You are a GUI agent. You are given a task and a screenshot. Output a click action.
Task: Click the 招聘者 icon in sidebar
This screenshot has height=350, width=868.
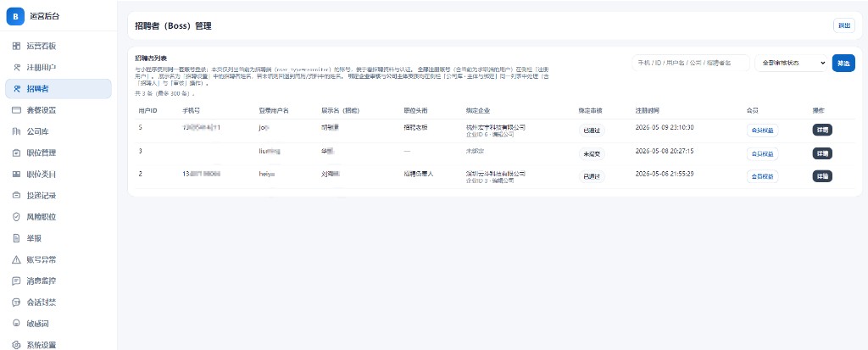pyautogui.click(x=17, y=89)
